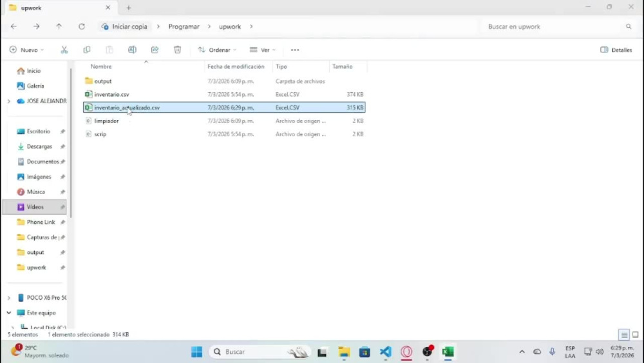Click the Programar breadcrumb
644x363 pixels.
pyautogui.click(x=184, y=26)
